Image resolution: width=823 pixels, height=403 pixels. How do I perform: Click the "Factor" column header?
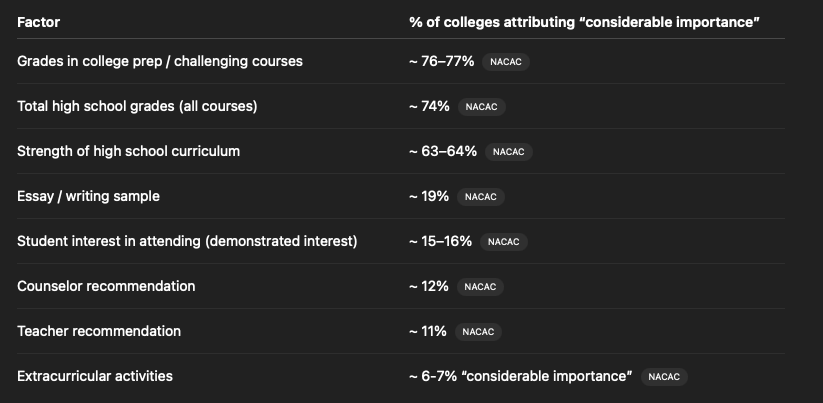coord(39,21)
